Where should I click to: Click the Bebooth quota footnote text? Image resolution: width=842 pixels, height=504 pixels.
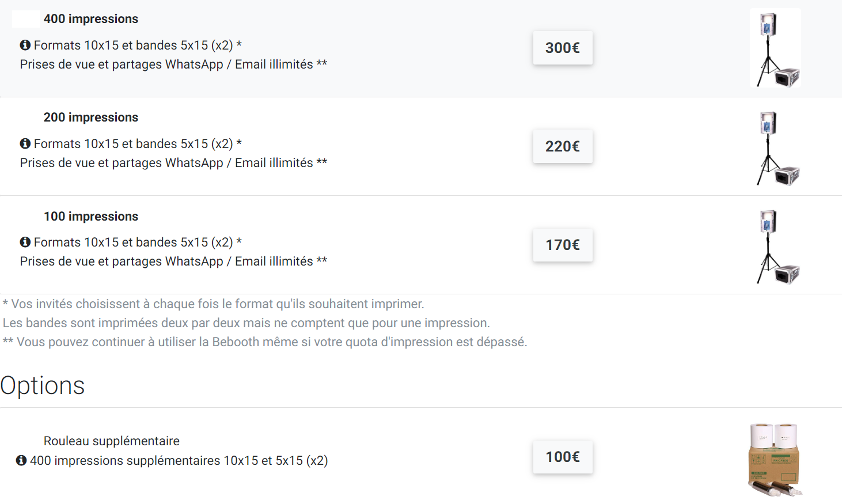265,342
